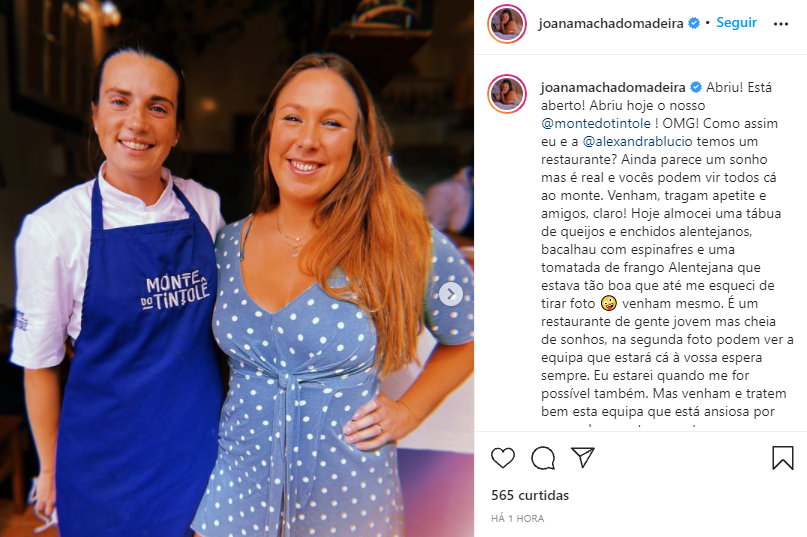Screen dimensions: 807x537
Task: Click the Seguir follow button
Action: [x=736, y=23]
